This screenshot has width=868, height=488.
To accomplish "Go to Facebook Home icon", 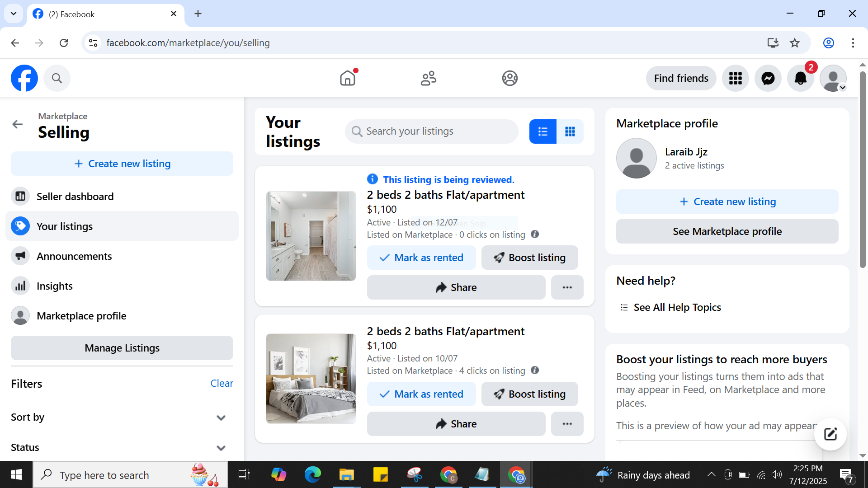I will click(348, 78).
